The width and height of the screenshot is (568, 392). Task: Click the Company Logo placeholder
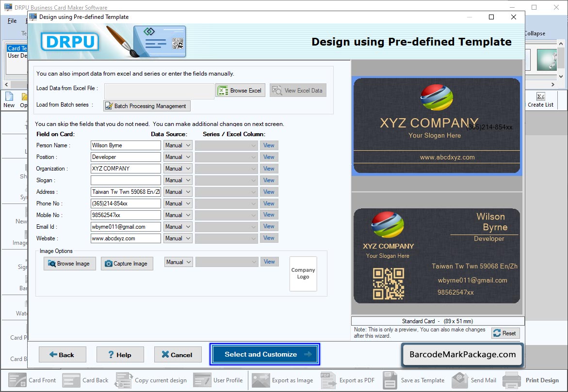tap(303, 274)
